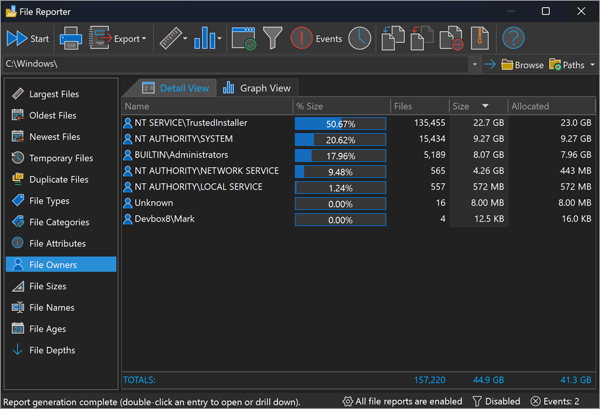Select File Types report
This screenshot has height=409, width=600.
pyautogui.click(x=61, y=200)
